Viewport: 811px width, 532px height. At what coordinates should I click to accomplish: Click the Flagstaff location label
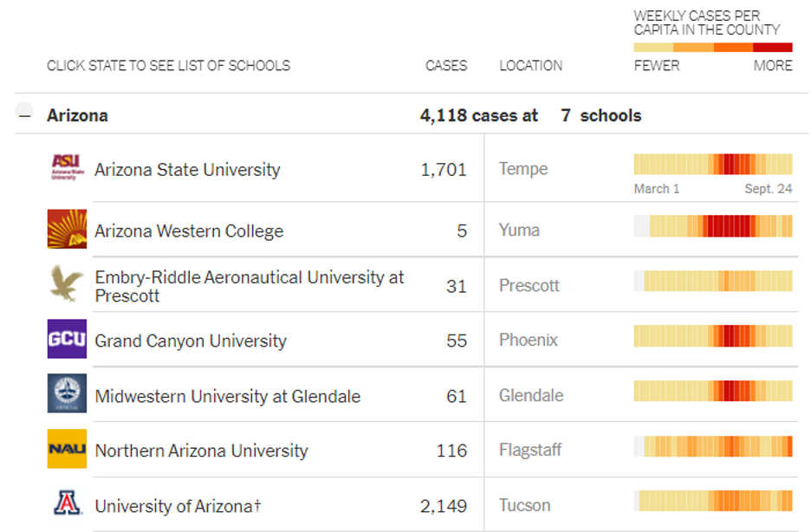click(530, 450)
